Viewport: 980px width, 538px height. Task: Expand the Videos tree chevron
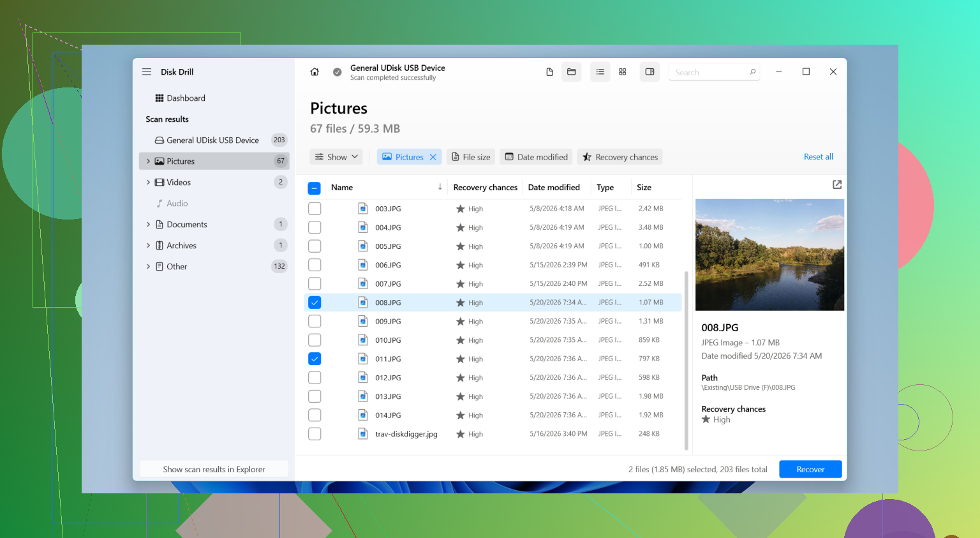point(148,183)
